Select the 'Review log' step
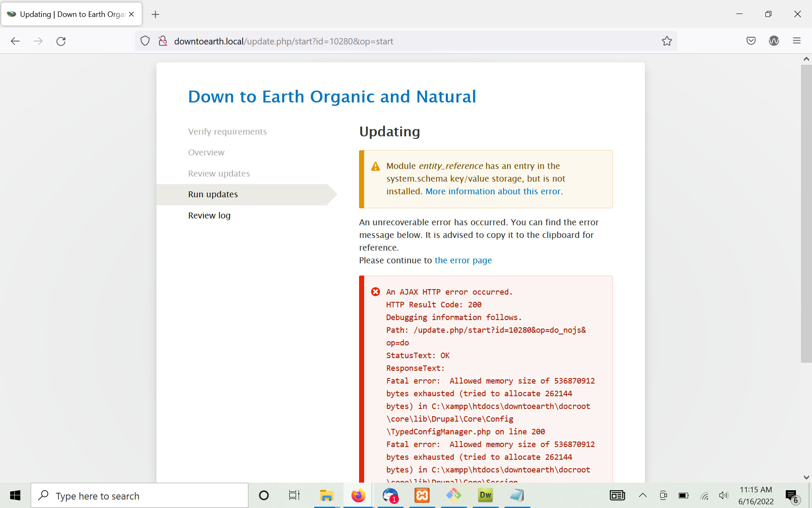Screen dimensions: 812x508 coord(209,215)
